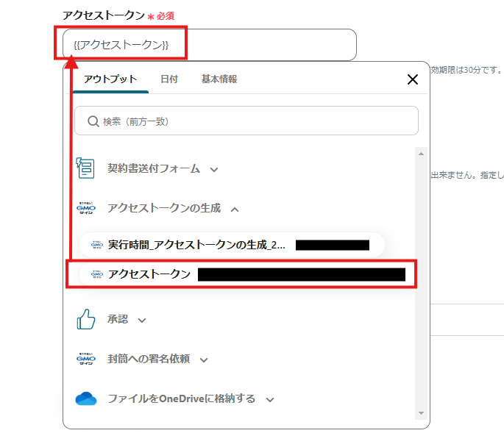This screenshot has width=504, height=447.
Task: Click the 承認 thumbs-up icon
Action: tap(86, 319)
